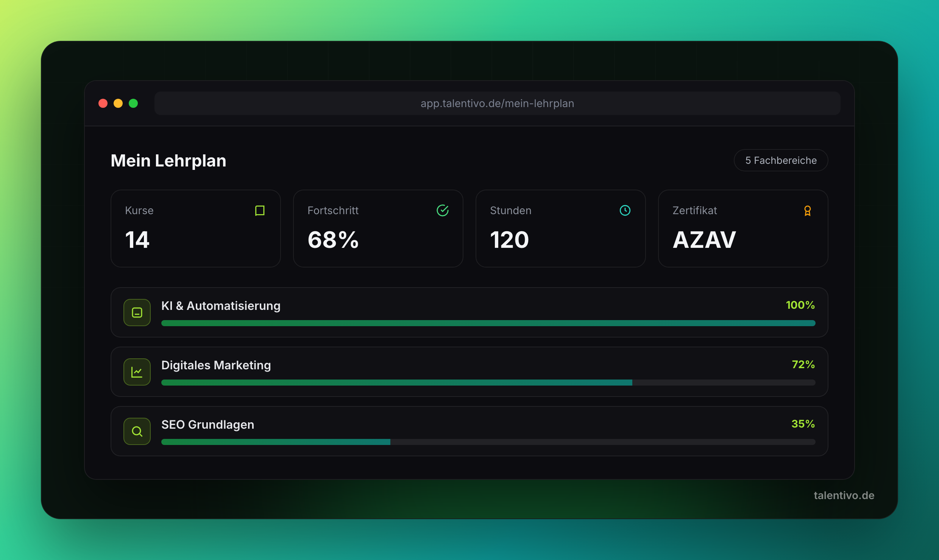
Task: Focus the app.talentivo.de/mein-lehrplan address bar
Action: pyautogui.click(x=497, y=103)
